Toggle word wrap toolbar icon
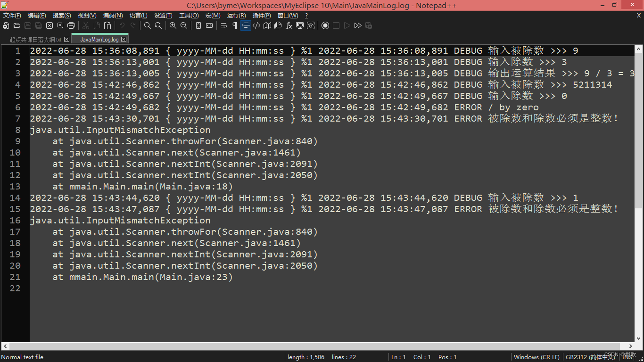Image resolution: width=644 pixels, height=362 pixels. [x=224, y=25]
